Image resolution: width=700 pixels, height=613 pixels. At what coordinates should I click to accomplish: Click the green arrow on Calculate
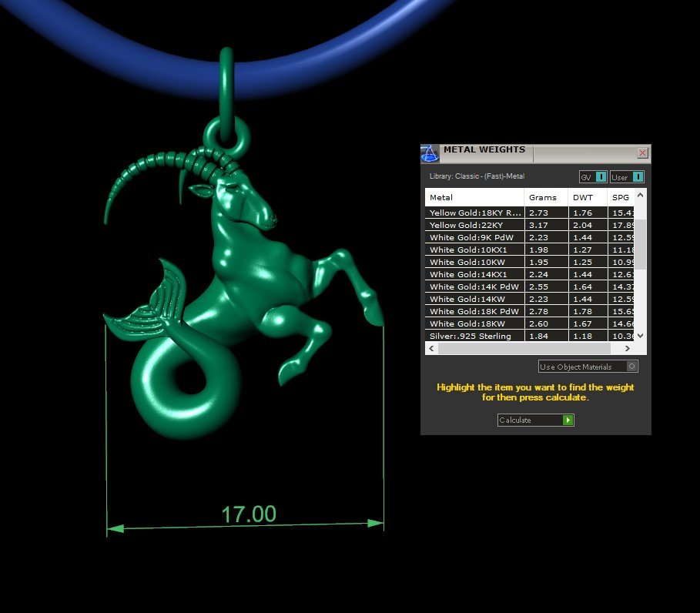568,420
